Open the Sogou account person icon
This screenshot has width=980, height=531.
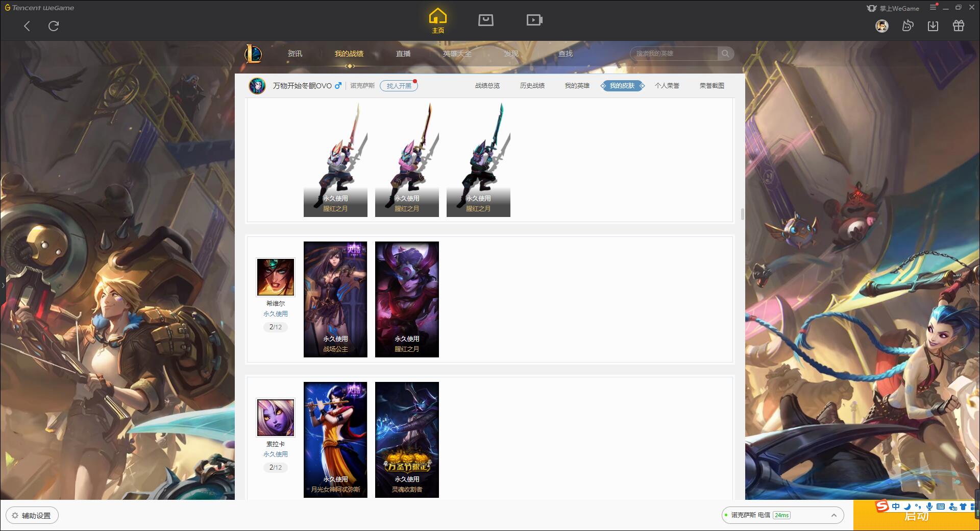tap(952, 506)
